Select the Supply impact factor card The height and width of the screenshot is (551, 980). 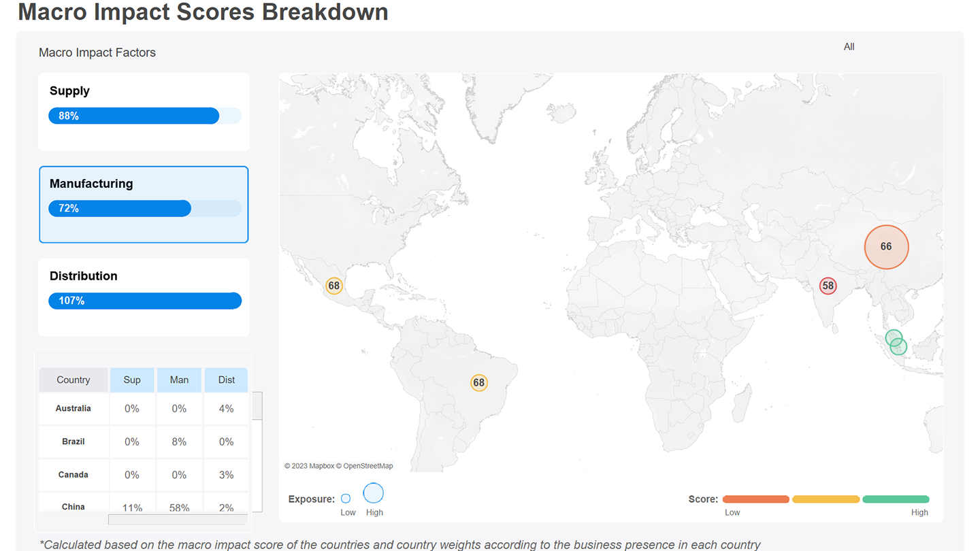click(144, 112)
